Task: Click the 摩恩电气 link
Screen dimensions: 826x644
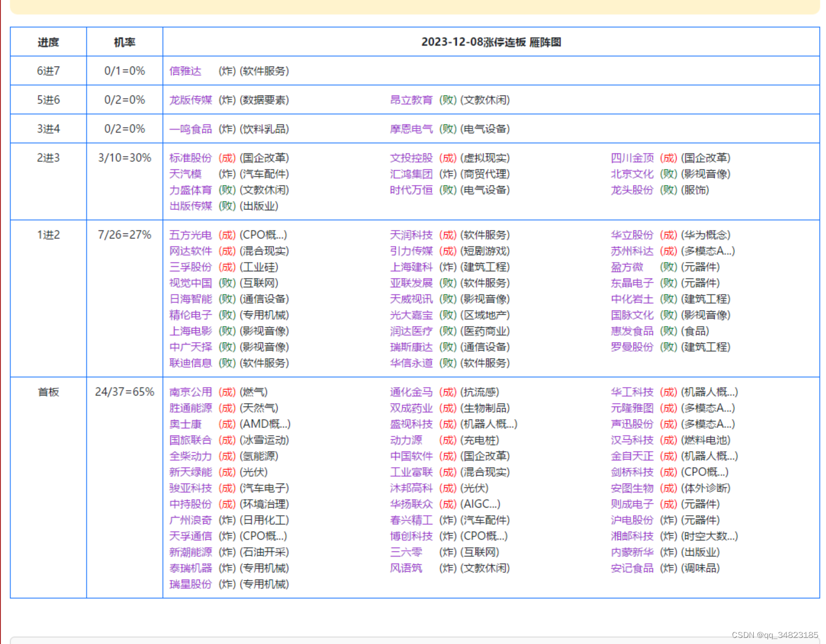Action: (x=411, y=129)
